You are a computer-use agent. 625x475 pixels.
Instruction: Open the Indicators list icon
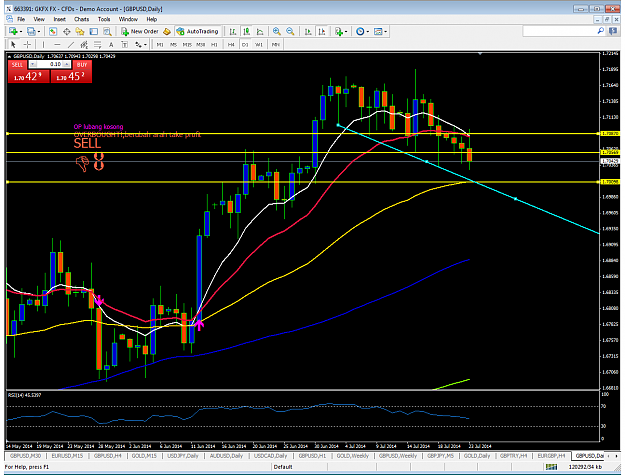339,31
